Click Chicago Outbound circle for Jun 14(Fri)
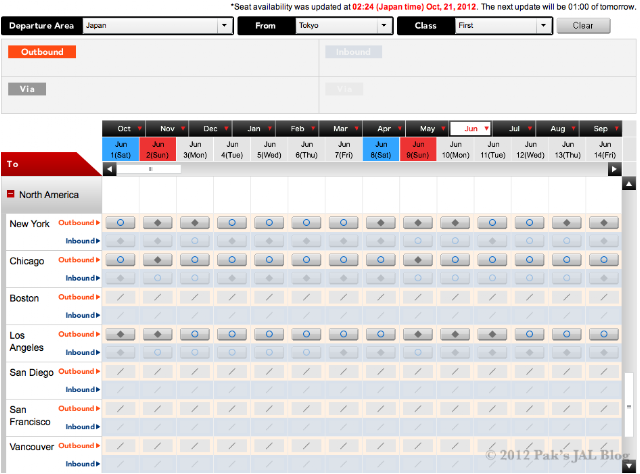The width and height of the screenshot is (640, 474). 604,260
